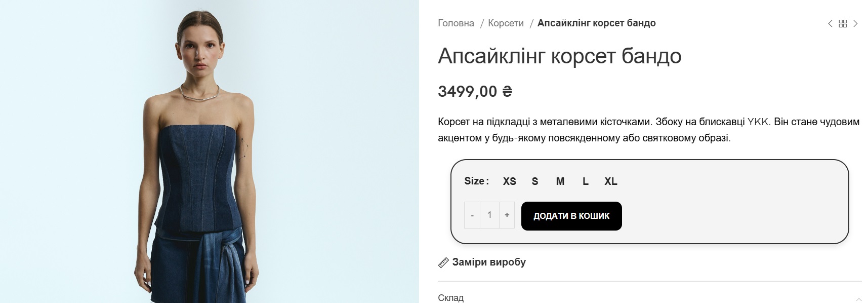Select size S

point(534,181)
